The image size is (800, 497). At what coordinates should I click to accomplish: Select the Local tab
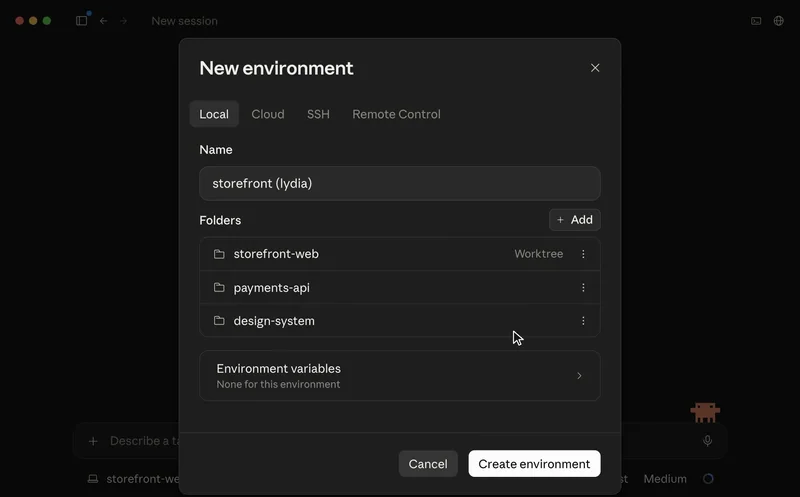pos(214,114)
